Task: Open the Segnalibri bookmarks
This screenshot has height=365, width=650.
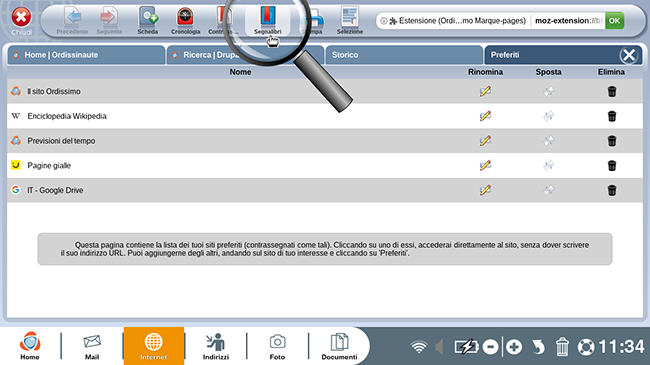Action: pyautogui.click(x=267, y=20)
